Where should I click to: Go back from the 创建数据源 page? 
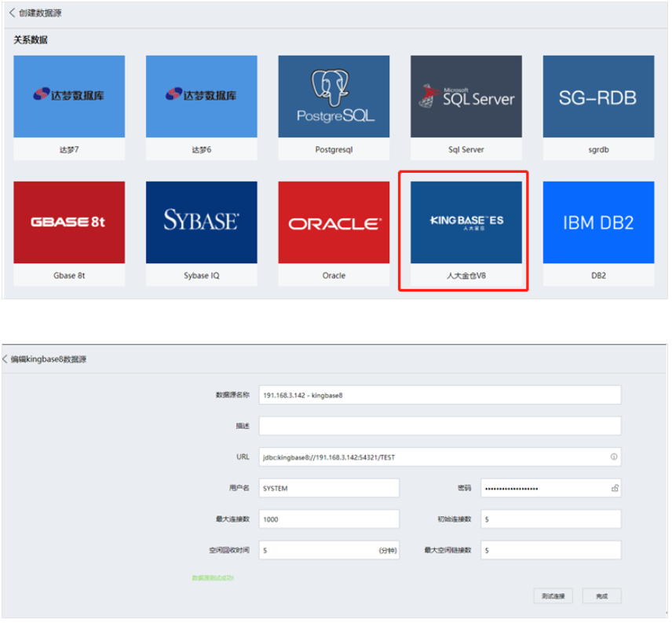pos(12,13)
